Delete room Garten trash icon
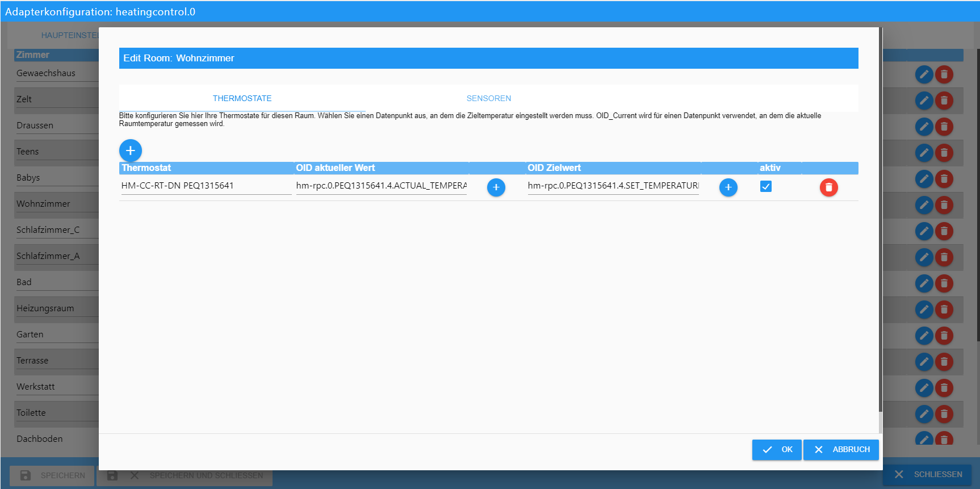The image size is (980, 489). [944, 336]
